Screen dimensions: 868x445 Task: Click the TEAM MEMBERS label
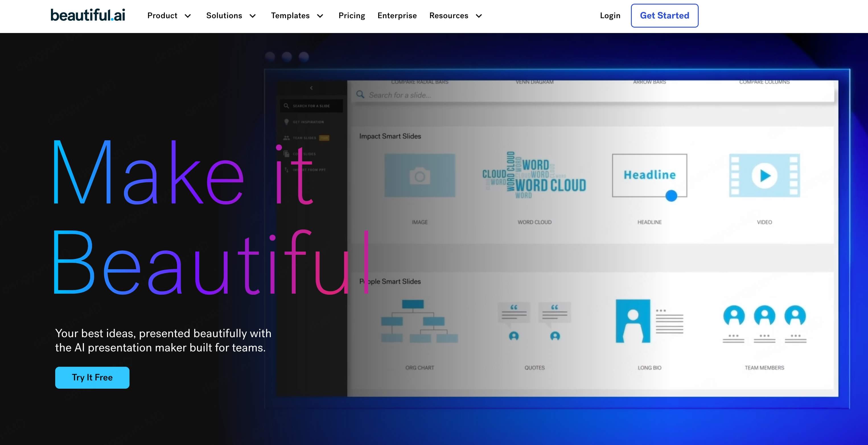pyautogui.click(x=764, y=368)
